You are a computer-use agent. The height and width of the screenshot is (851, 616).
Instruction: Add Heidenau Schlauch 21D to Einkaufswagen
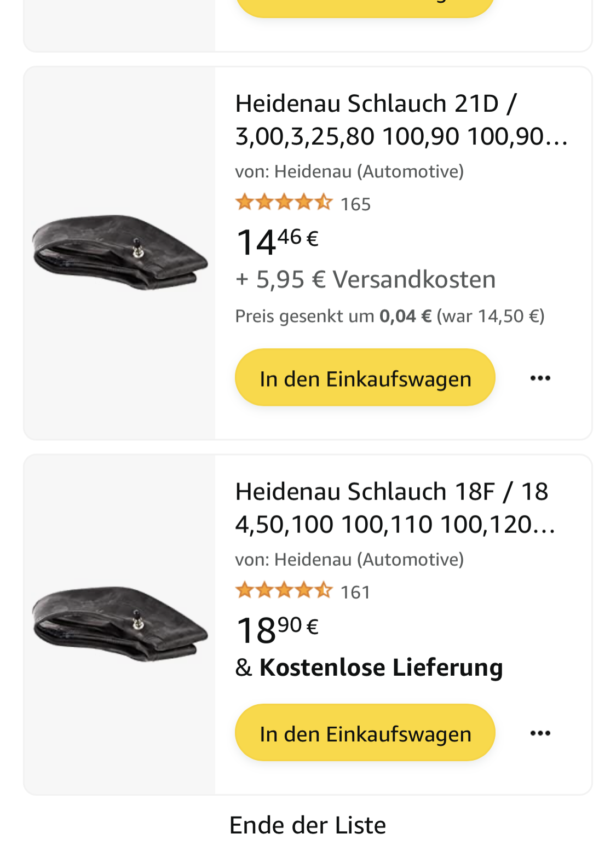pyautogui.click(x=365, y=378)
